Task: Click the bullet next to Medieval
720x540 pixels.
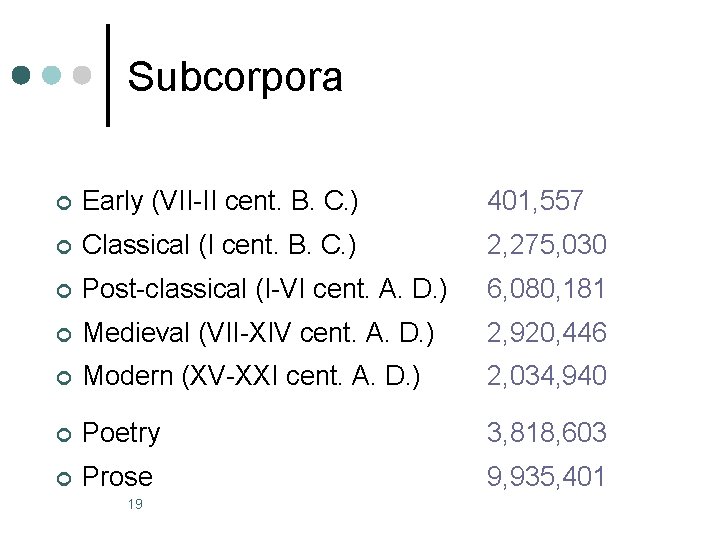Action: click(63, 334)
